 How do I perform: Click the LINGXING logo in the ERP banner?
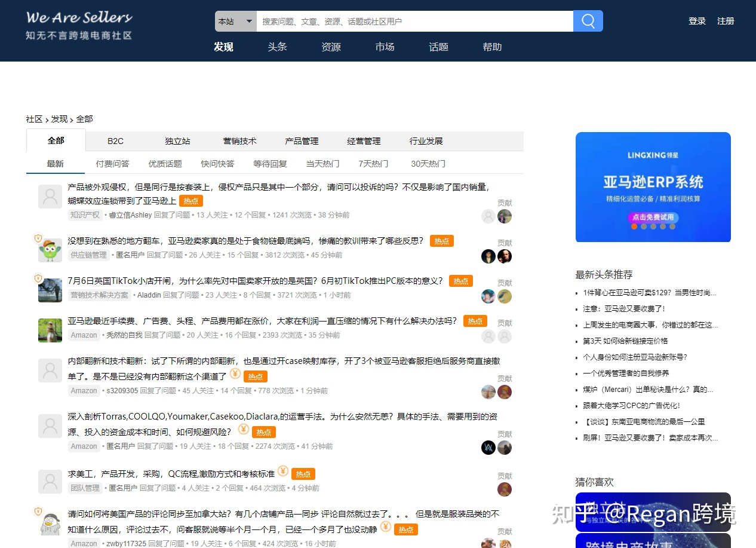tap(653, 154)
